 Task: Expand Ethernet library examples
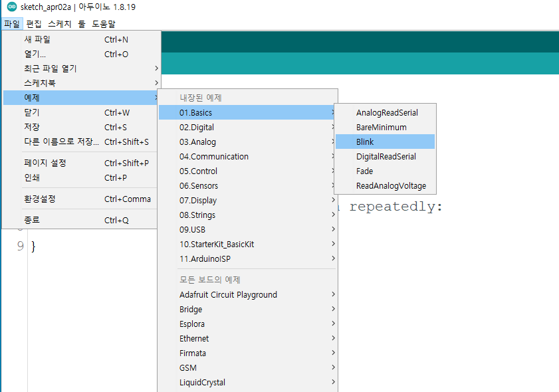pyautogui.click(x=247, y=339)
